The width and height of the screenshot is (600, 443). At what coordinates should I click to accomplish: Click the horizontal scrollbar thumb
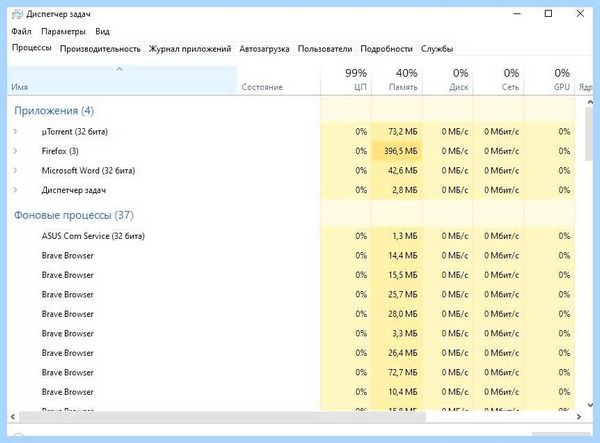(222, 417)
